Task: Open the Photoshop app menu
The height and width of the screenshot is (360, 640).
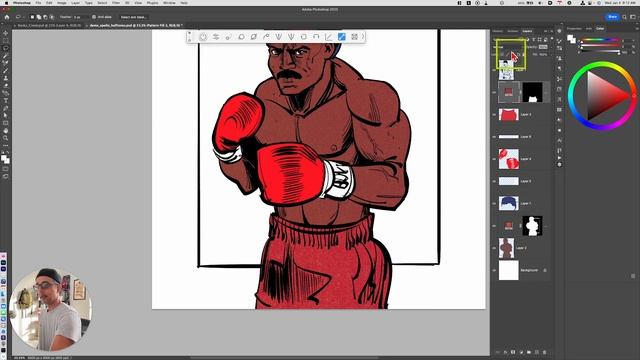Action: (21, 3)
